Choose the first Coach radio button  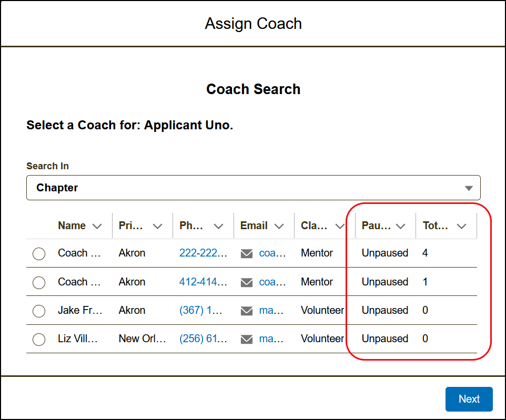39,254
